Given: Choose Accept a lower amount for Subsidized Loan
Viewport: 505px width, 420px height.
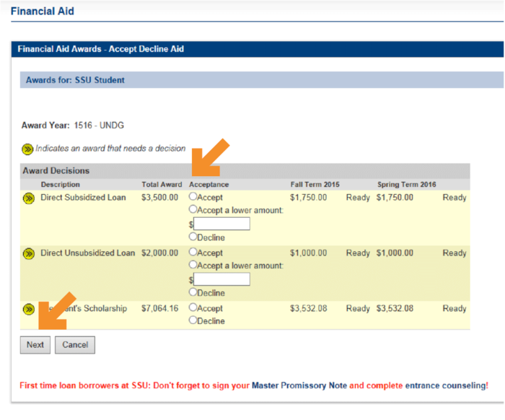Looking at the screenshot, I should [x=193, y=210].
